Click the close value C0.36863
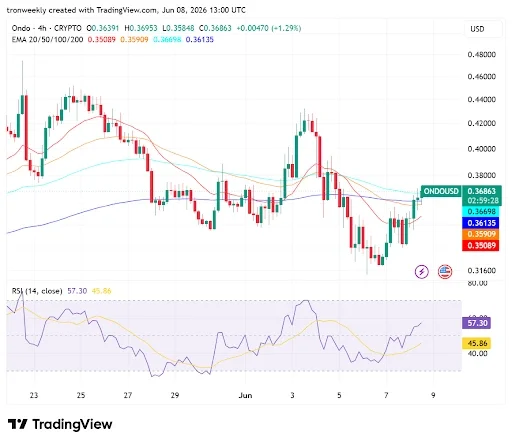 (215, 28)
